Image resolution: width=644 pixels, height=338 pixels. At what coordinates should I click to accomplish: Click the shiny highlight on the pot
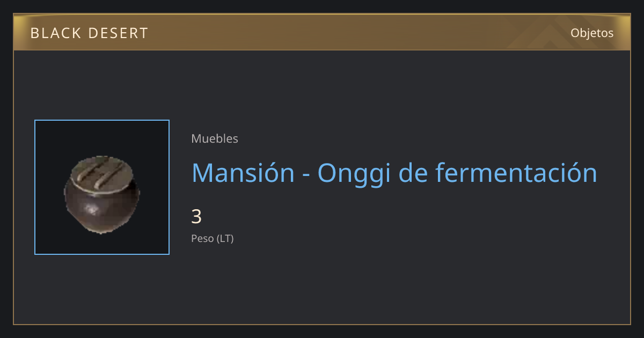click(92, 209)
